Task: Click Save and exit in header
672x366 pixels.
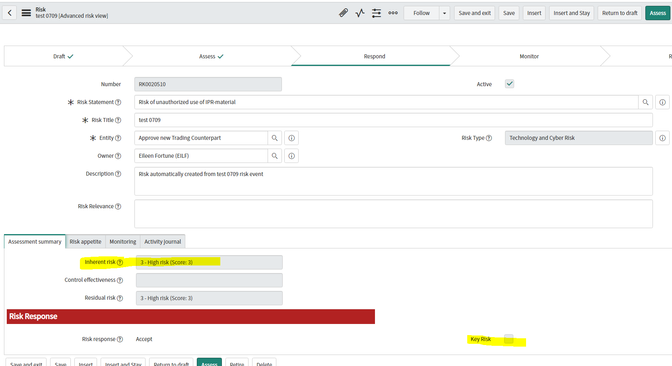Action: [474, 13]
